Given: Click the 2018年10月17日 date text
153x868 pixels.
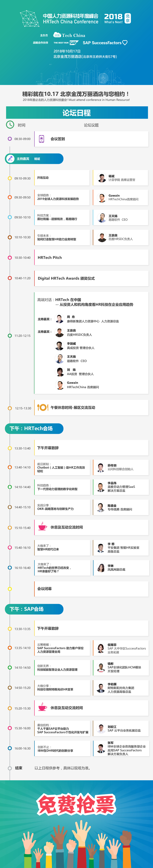Looking at the screenshot, I should click(67, 51).
